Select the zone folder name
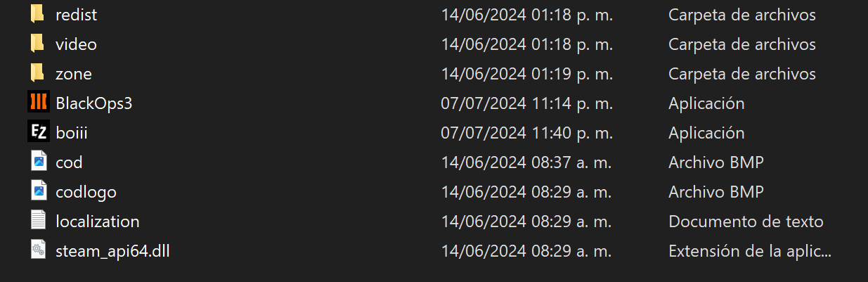Screen dimensions: 868x282 pos(74,74)
